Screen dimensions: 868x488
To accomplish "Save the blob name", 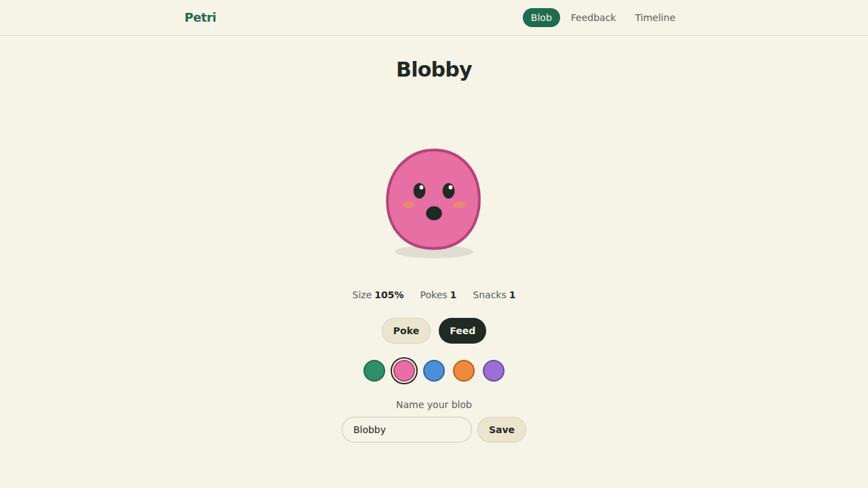I will tap(502, 430).
